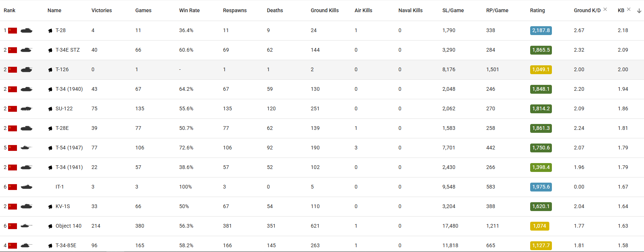Viewport: 644px width, 252px height.
Task: Click the spade icon beside T-34-85E
Action: coord(50,246)
